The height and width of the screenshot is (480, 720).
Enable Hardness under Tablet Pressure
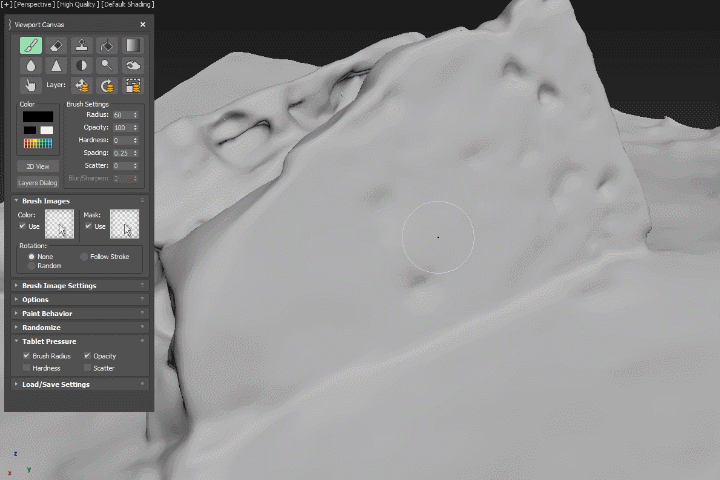[x=27, y=368]
